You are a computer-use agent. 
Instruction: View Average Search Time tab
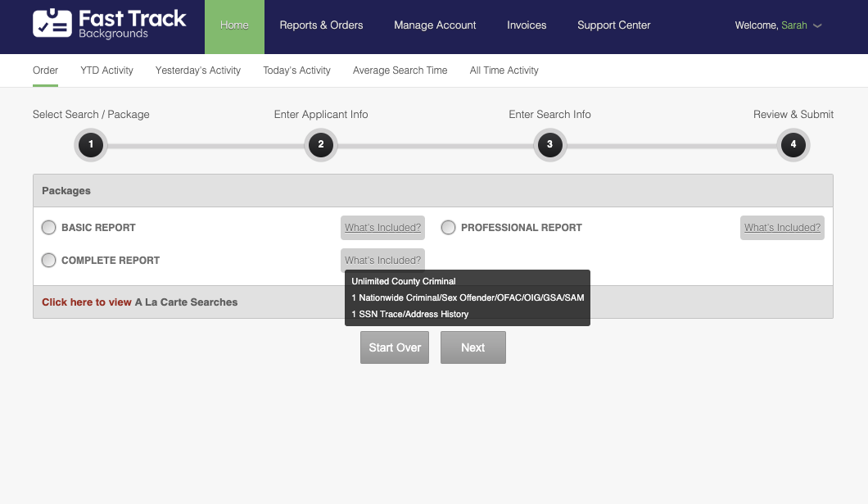(400, 70)
